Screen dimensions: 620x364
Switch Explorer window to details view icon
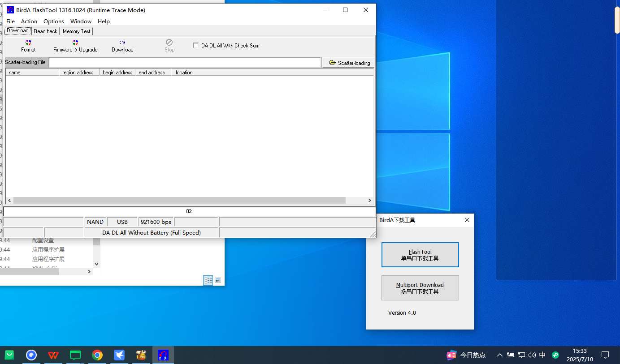208,280
